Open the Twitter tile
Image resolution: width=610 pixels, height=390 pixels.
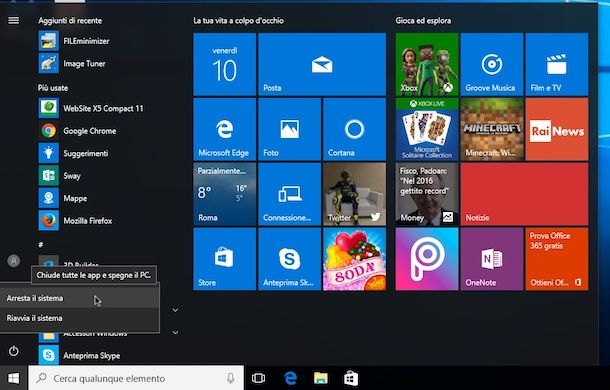pyautogui.click(x=354, y=194)
